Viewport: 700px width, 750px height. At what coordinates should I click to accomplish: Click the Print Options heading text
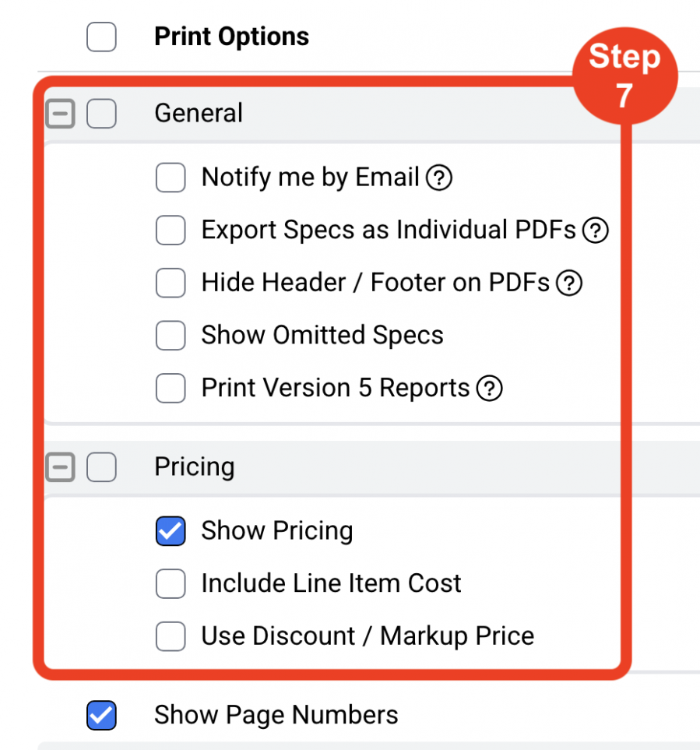tap(231, 37)
